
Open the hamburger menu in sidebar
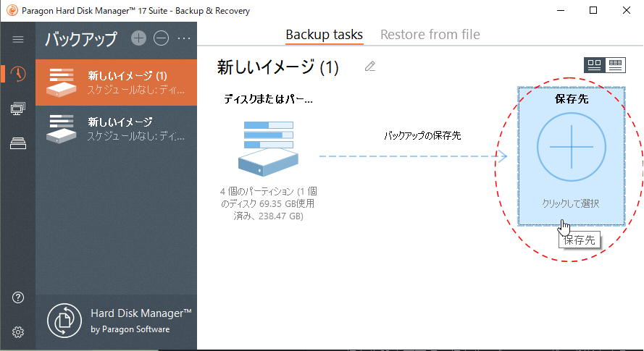(x=18, y=39)
